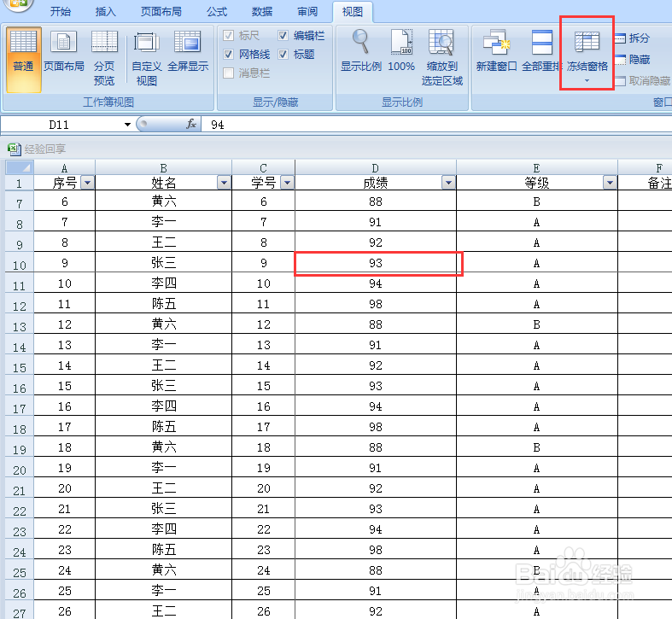This screenshot has height=619, width=672.
Task: Open the 数据 ribbon tab
Action: (262, 12)
